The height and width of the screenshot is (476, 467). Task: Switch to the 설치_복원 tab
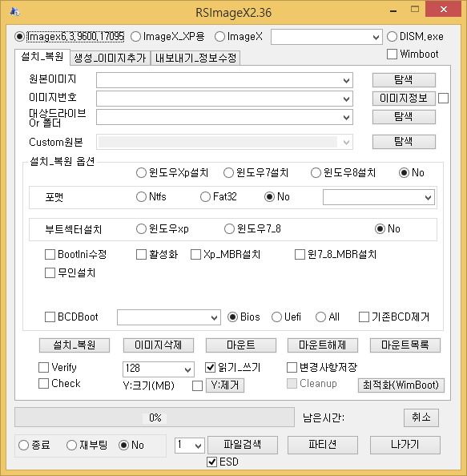point(42,57)
